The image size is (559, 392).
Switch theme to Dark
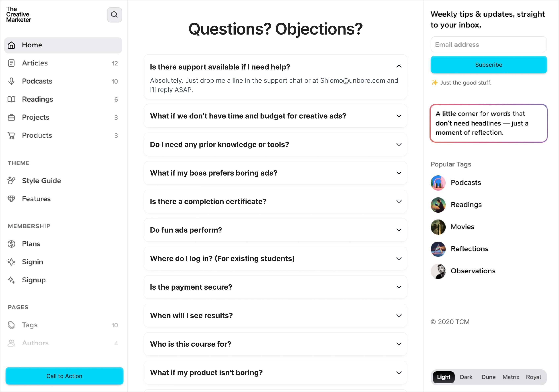click(466, 377)
